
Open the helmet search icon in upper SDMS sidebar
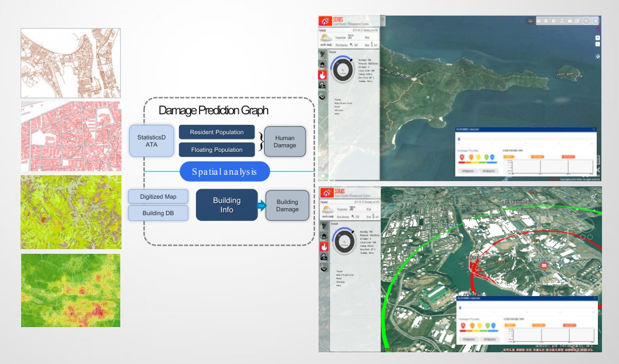pyautogui.click(x=323, y=85)
